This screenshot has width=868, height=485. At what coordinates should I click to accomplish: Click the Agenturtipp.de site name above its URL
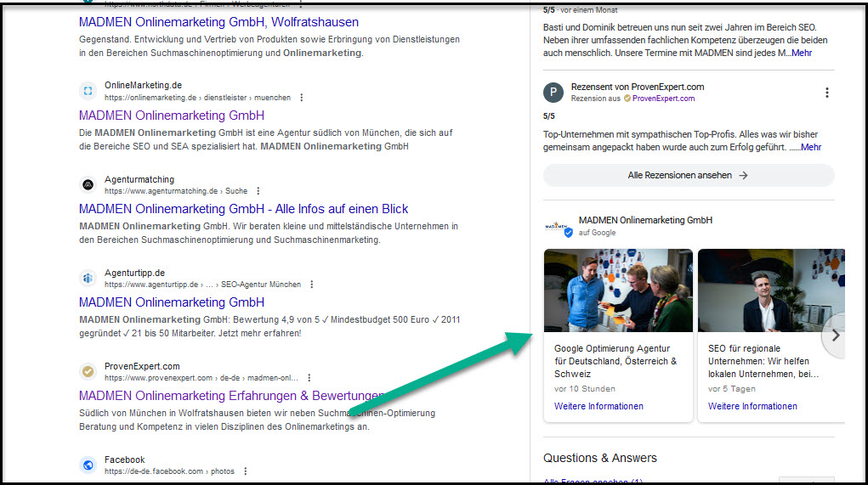point(134,273)
